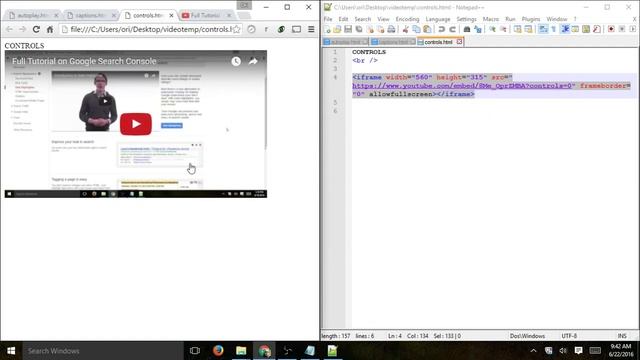
Task: Click the Cut scissors icon in Notepad++
Action: coord(405,29)
